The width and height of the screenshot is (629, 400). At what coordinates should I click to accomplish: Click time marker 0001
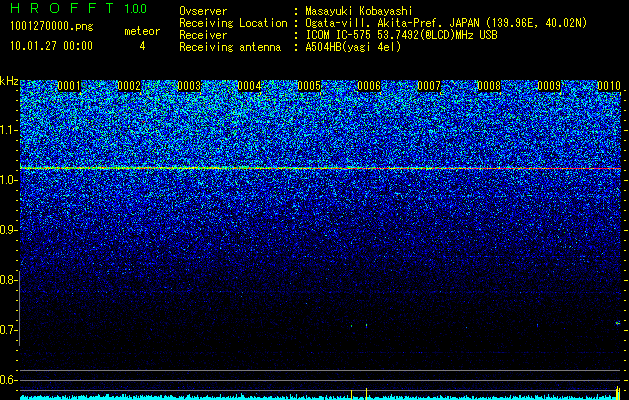tap(69, 86)
